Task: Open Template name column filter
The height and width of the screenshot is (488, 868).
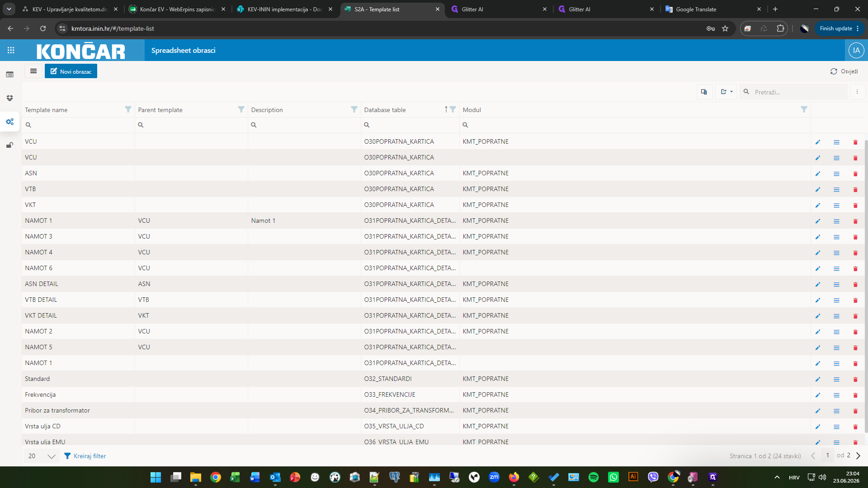Action: [128, 109]
